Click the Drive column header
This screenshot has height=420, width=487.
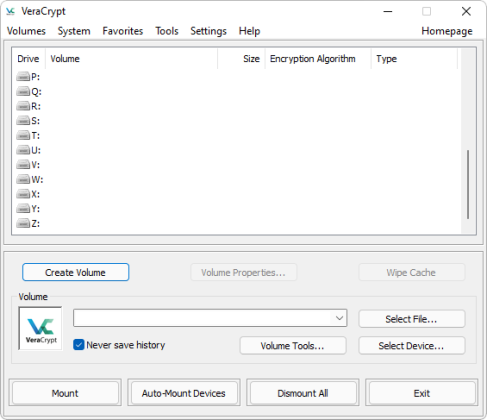28,59
